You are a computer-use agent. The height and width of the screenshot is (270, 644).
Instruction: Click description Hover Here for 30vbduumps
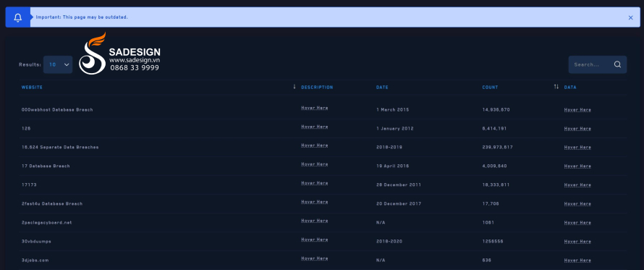[315, 240]
